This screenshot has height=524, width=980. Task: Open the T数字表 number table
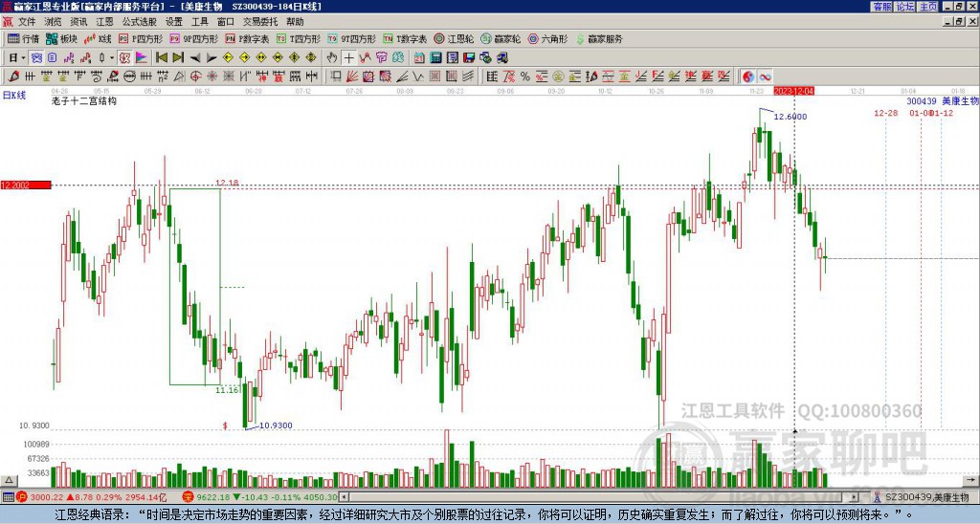coord(405,38)
